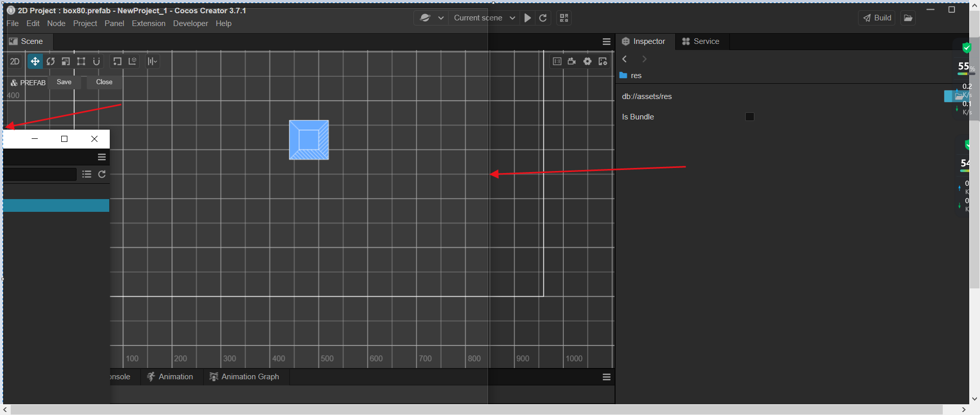980x415 pixels.
Task: Select the Rotate gizmo tool
Action: (51, 61)
